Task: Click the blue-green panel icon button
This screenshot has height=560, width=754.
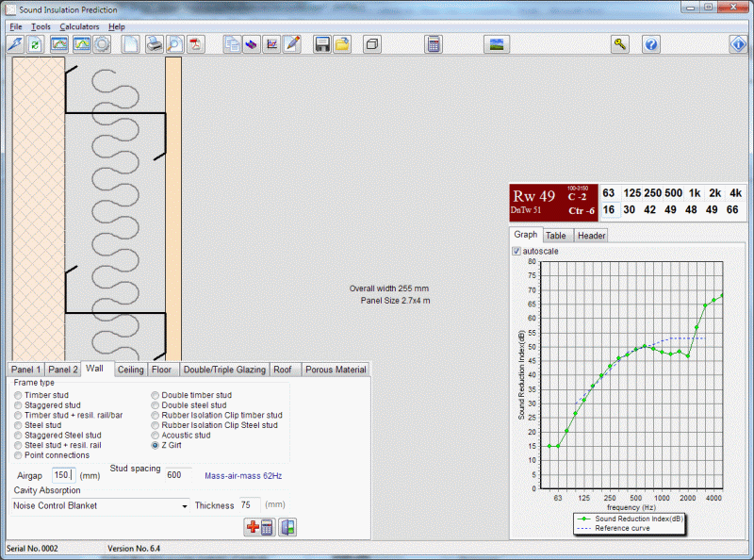Action: (287, 527)
